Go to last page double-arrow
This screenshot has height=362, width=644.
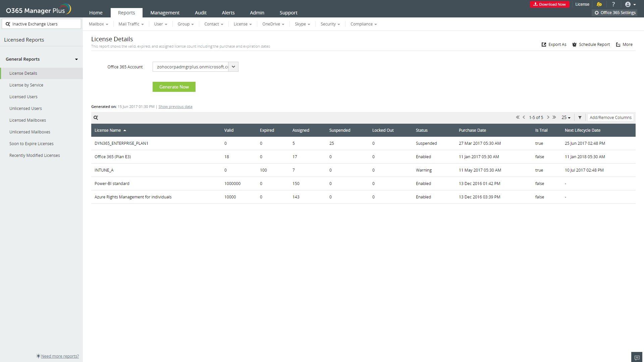click(x=554, y=117)
